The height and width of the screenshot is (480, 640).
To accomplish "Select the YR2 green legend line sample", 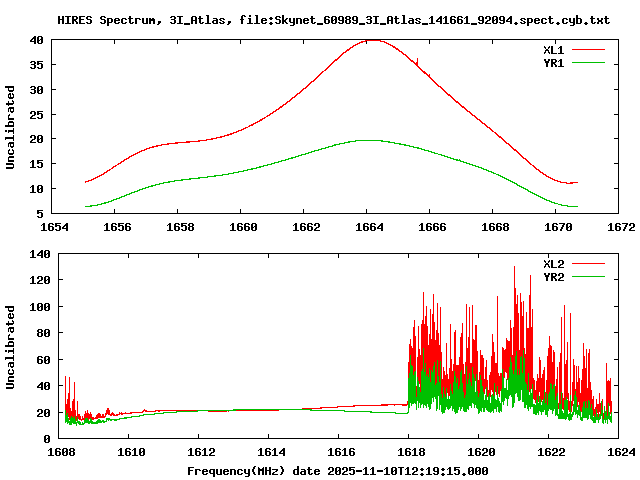I will pos(590,277).
